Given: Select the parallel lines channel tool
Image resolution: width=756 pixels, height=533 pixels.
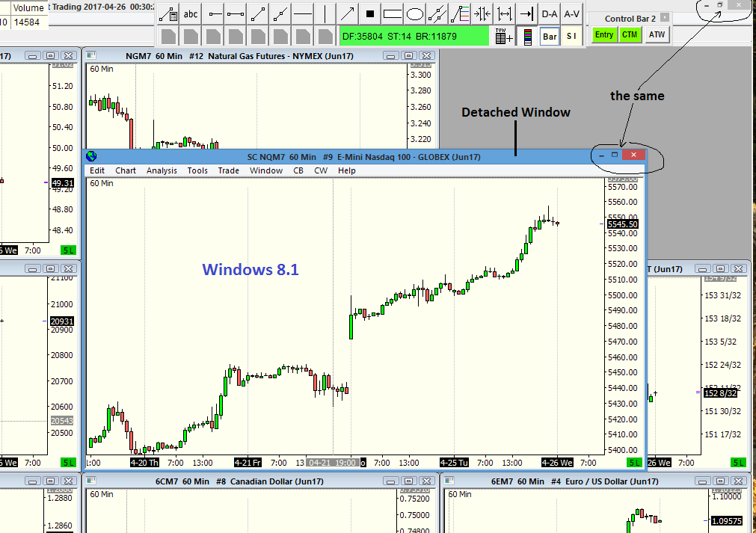Looking at the screenshot, I should coord(437,14).
